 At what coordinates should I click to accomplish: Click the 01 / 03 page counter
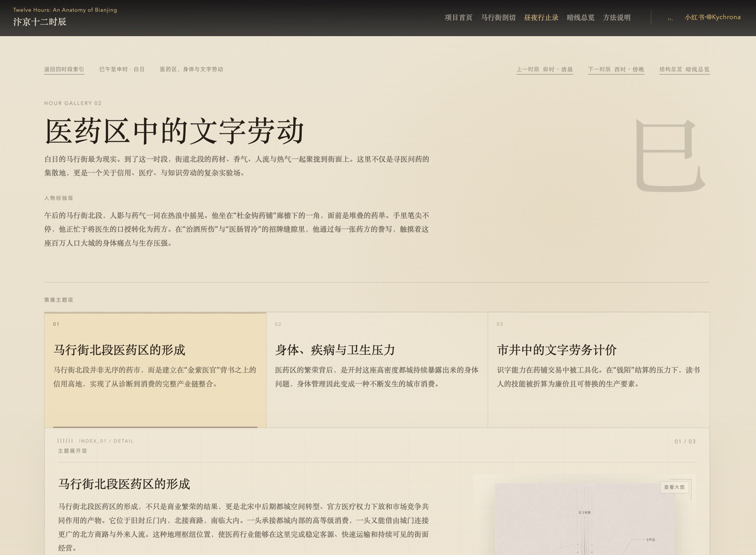point(685,442)
